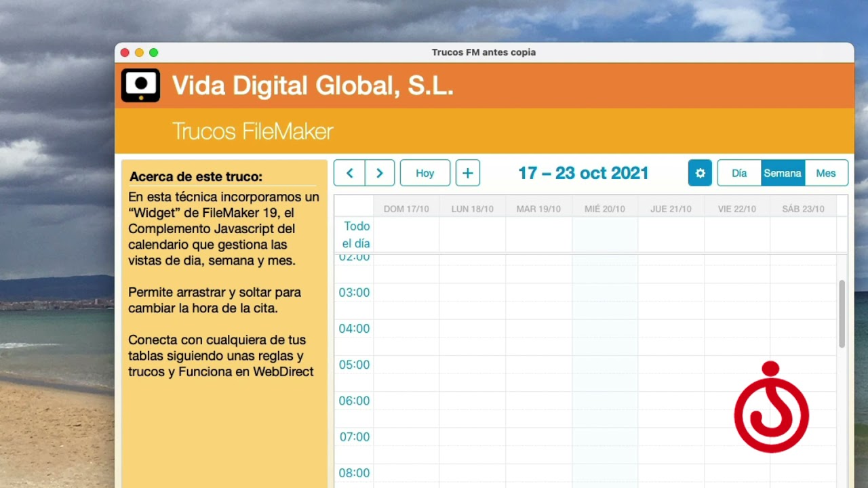Screen dimensions: 868x488
Task: Go to previous week with left arrow
Action: [349, 173]
